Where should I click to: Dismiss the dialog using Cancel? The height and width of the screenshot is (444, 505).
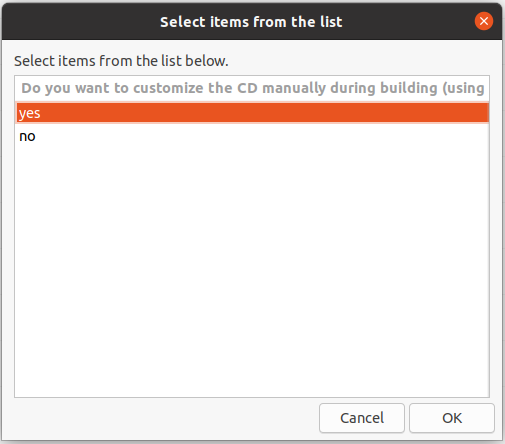point(362,418)
